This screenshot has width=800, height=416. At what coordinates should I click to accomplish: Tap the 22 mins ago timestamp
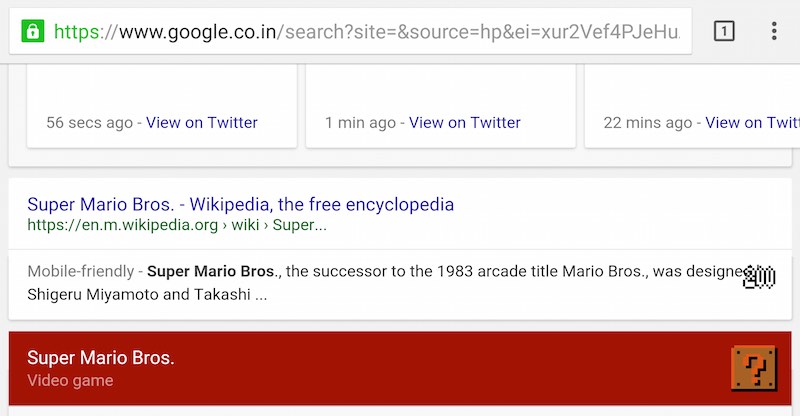tap(647, 123)
